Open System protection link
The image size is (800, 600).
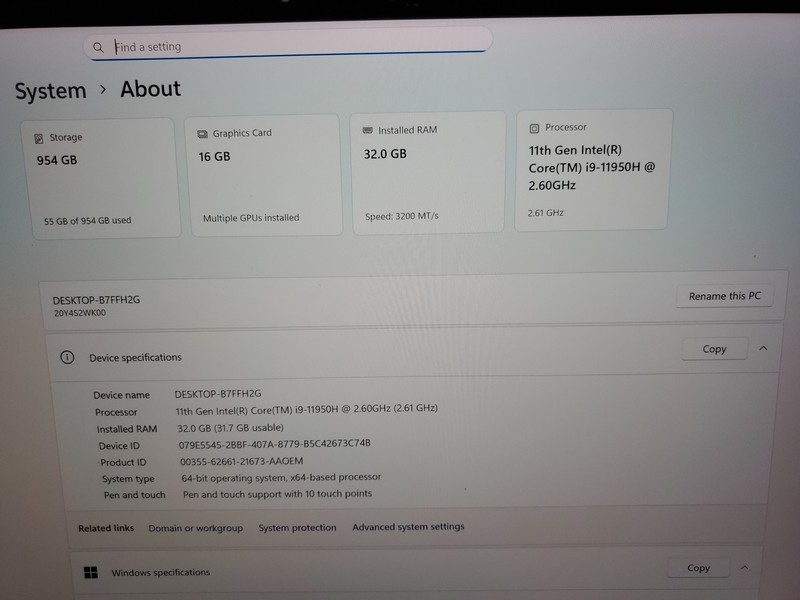pyautogui.click(x=297, y=528)
